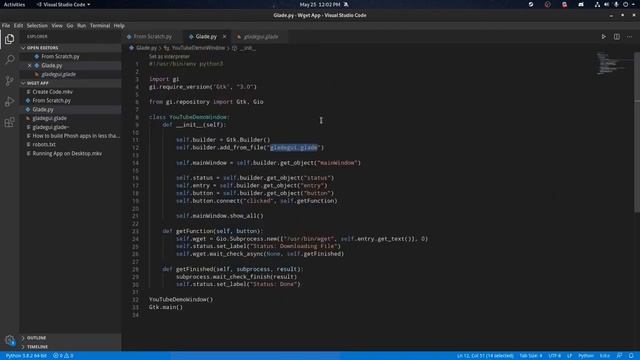Image resolution: width=640 pixels, height=360 pixels.
Task: Open Visual Studio Code app menu dropdown
Action: [x=63, y=4]
